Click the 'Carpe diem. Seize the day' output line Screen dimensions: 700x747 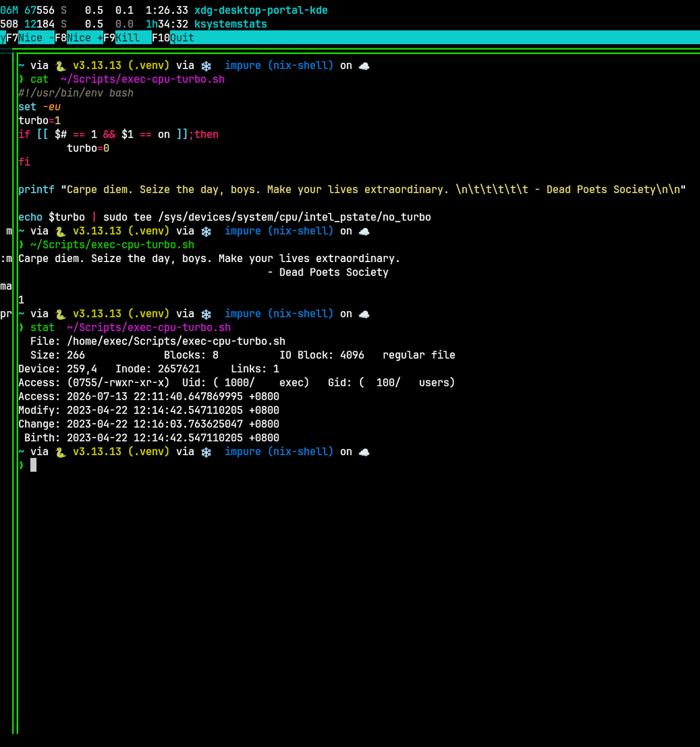tap(209, 259)
